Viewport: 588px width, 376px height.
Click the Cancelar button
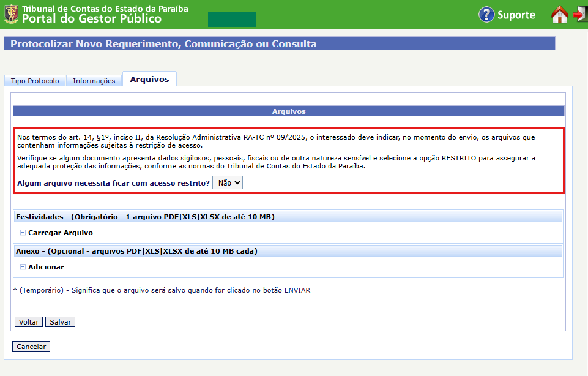(31, 347)
